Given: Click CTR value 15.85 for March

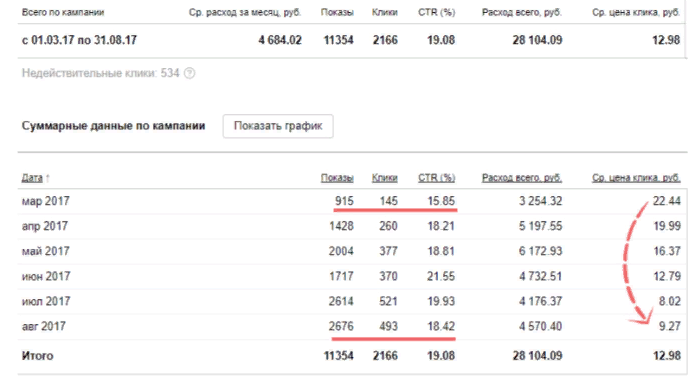Looking at the screenshot, I should coord(441,201).
